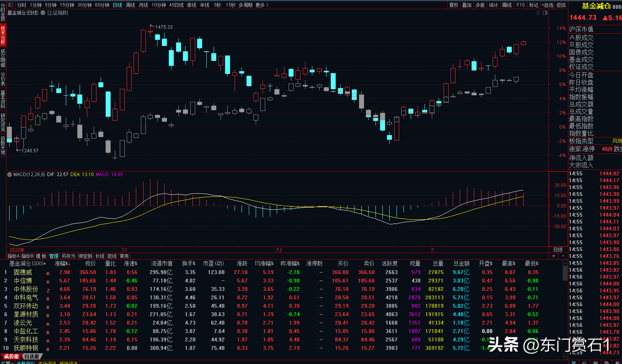Expand 更多 period options

click(x=262, y=5)
